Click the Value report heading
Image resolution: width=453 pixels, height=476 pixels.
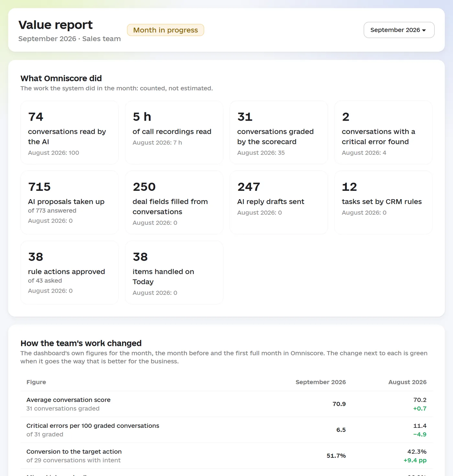(x=55, y=25)
